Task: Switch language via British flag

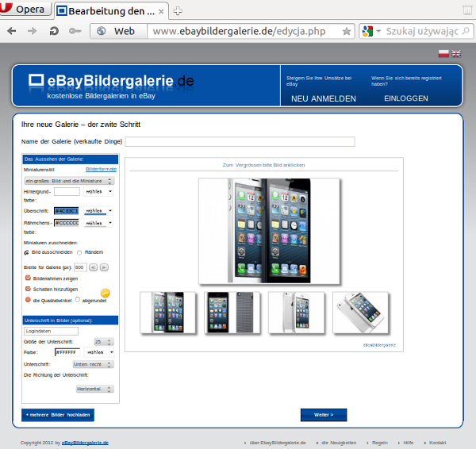Action: pos(456,54)
